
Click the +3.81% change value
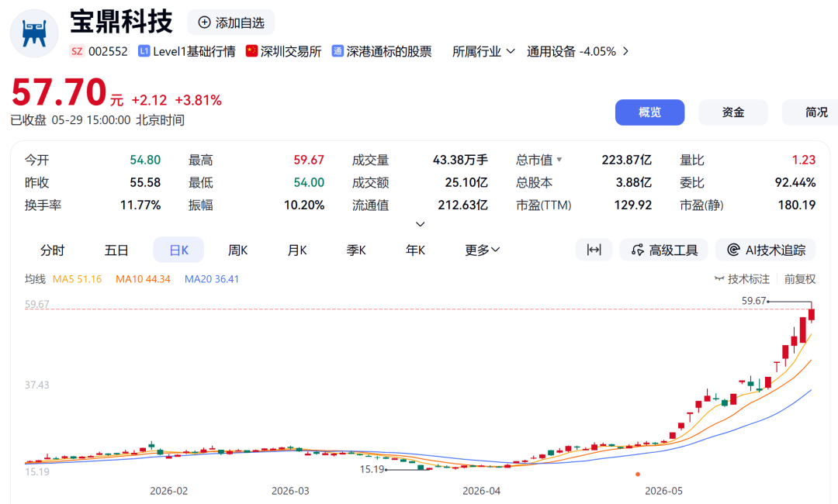pyautogui.click(x=199, y=100)
